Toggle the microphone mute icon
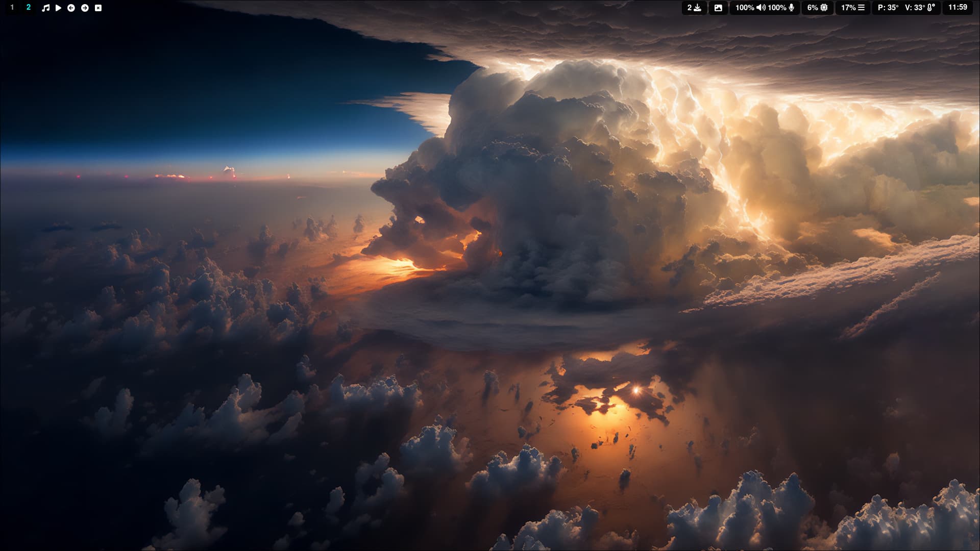980x551 pixels. tap(792, 8)
